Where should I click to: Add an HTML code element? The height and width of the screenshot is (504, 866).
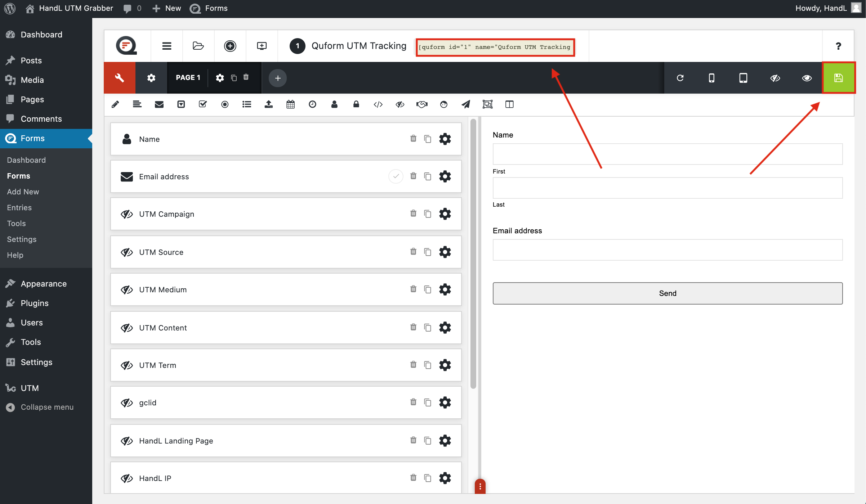(378, 104)
